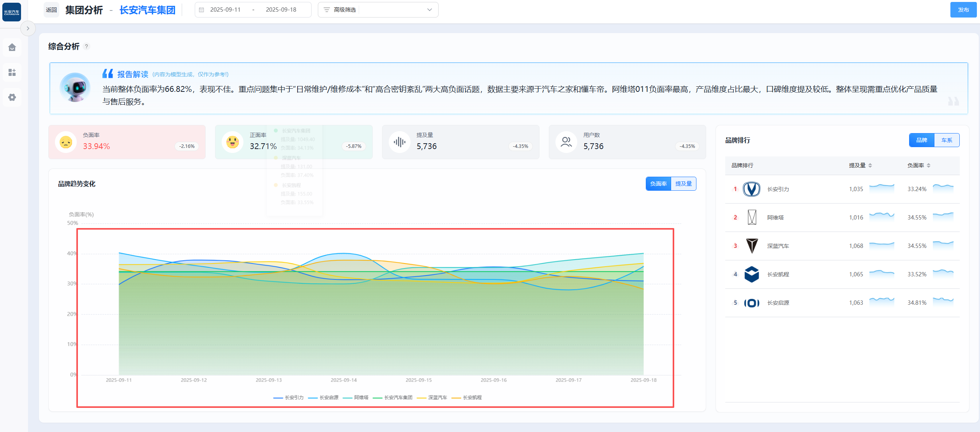Click the 高级筛选 dropdown chevron
The height and width of the screenshot is (432, 980).
click(430, 10)
